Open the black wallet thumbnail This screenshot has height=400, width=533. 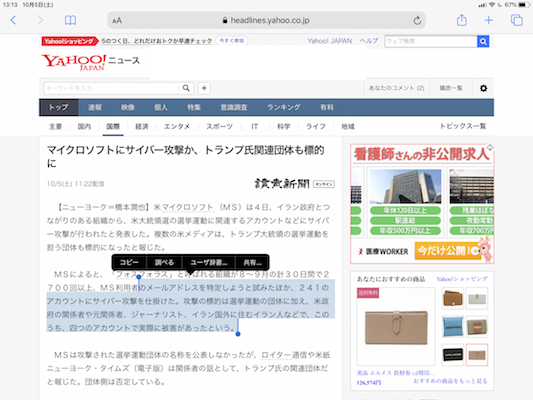pos(452,355)
